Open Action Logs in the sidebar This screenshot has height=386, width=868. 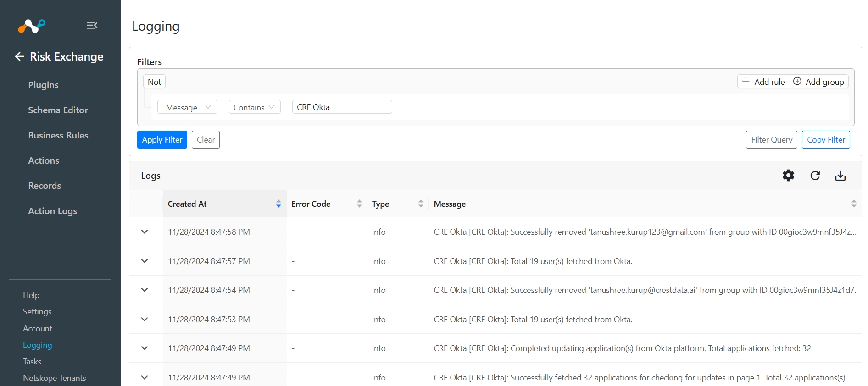53,211
